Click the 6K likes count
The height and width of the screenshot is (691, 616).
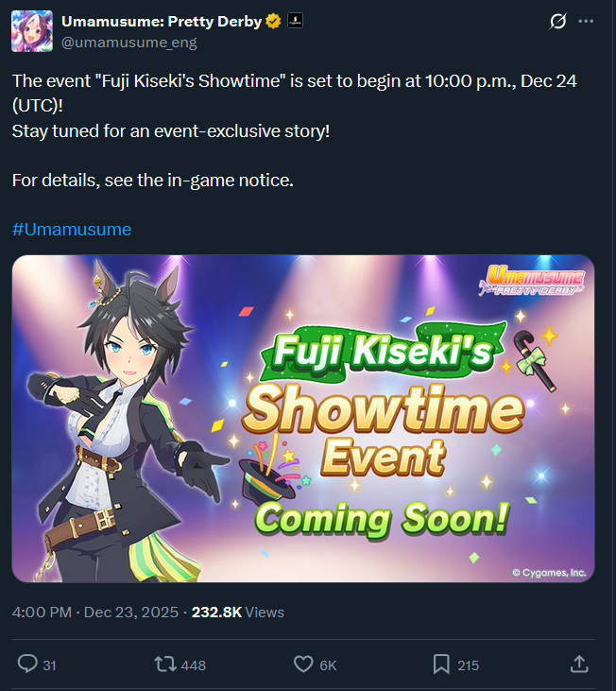pyautogui.click(x=328, y=665)
